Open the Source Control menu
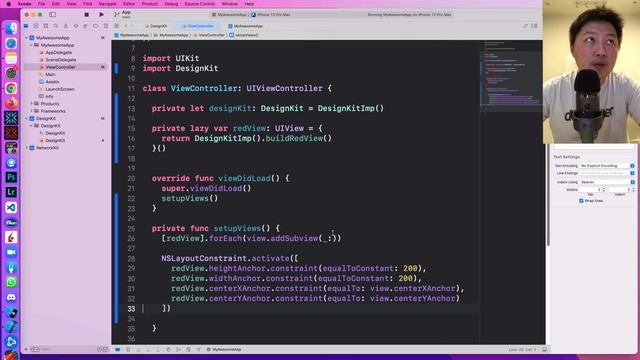 point(200,4)
